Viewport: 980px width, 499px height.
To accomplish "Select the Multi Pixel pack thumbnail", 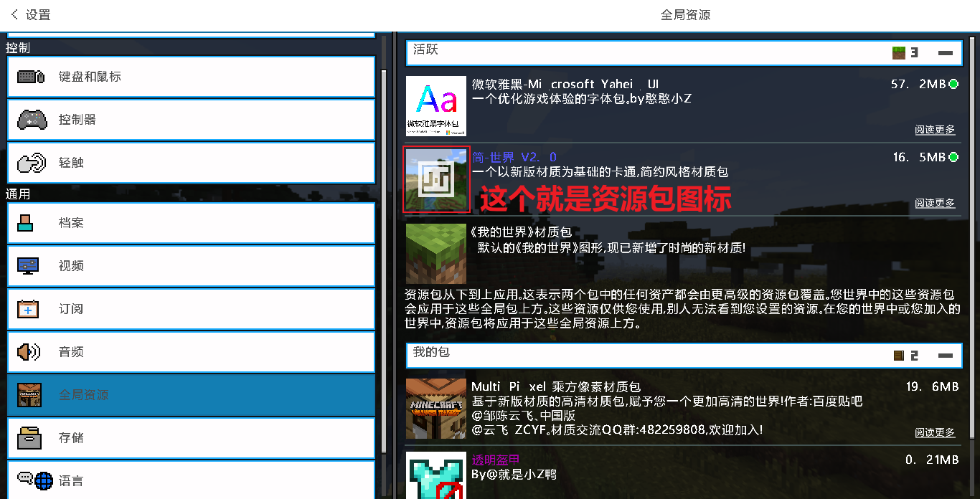I will (435, 409).
